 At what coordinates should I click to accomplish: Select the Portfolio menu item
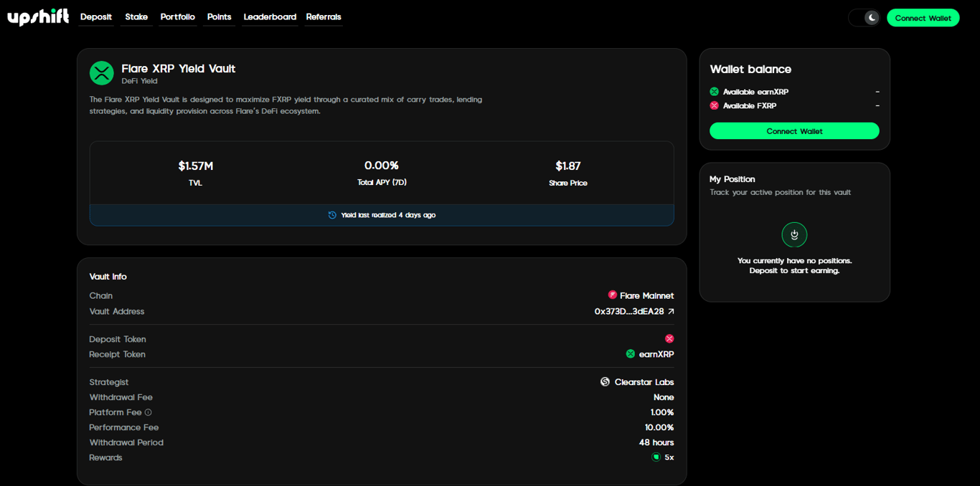177,16
